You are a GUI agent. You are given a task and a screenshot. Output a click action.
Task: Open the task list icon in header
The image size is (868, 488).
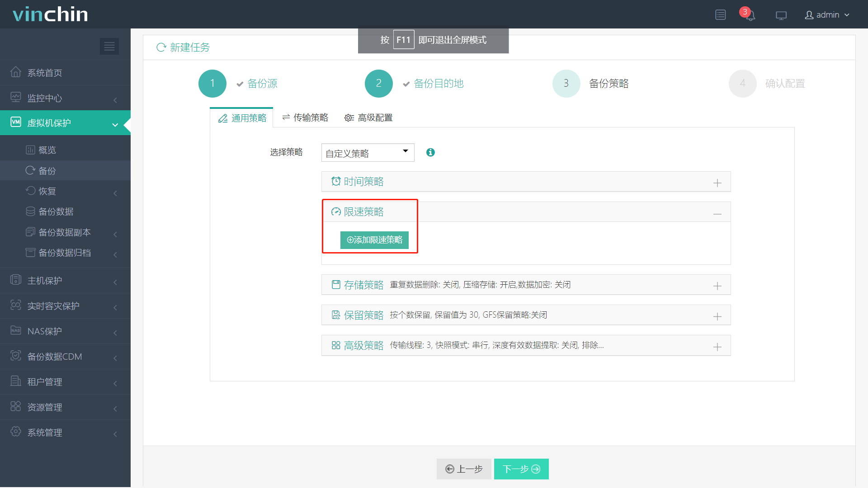[720, 15]
